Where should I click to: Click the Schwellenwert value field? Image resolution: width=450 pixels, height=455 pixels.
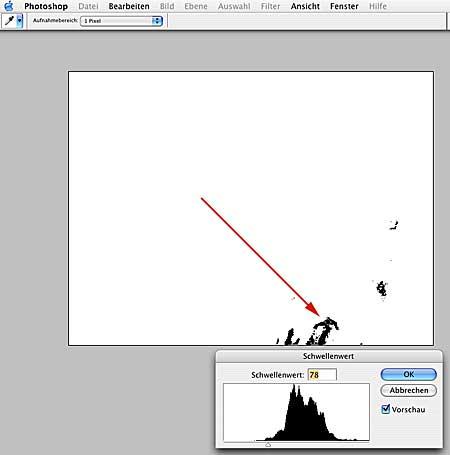pos(322,375)
